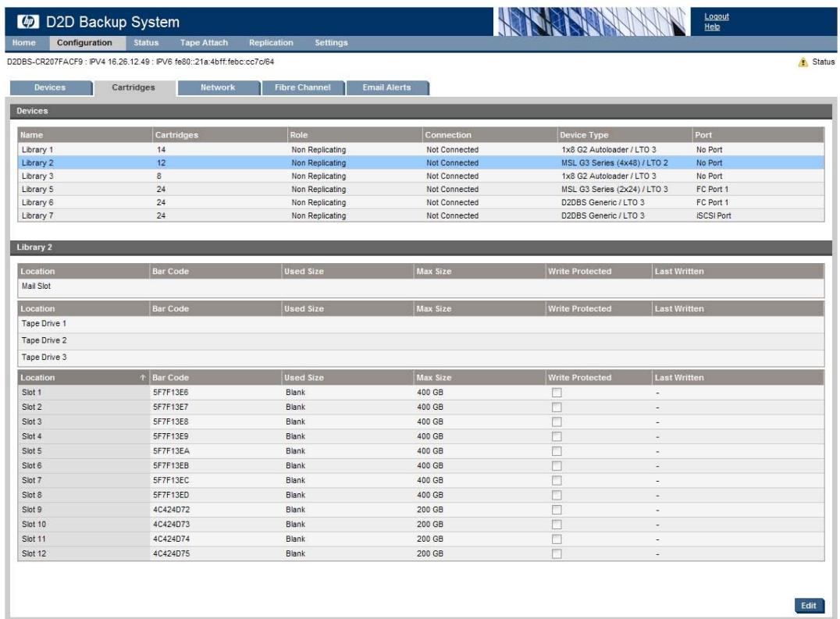Click device type MSL G3 Series (2x24) / LTO 3
Screen dimensions: 840x619
pos(614,190)
